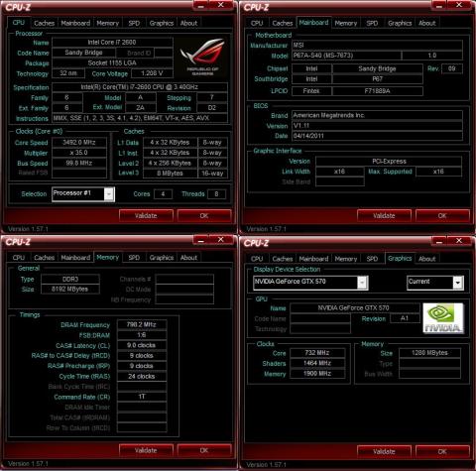Choose Caches tab in the Graphics window
Viewport: 476px width, 471px height.
283,259
